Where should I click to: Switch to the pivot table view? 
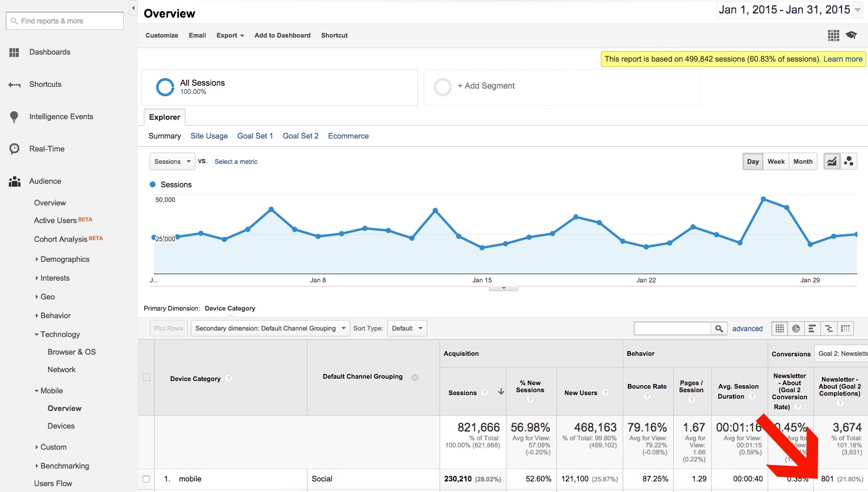point(845,328)
